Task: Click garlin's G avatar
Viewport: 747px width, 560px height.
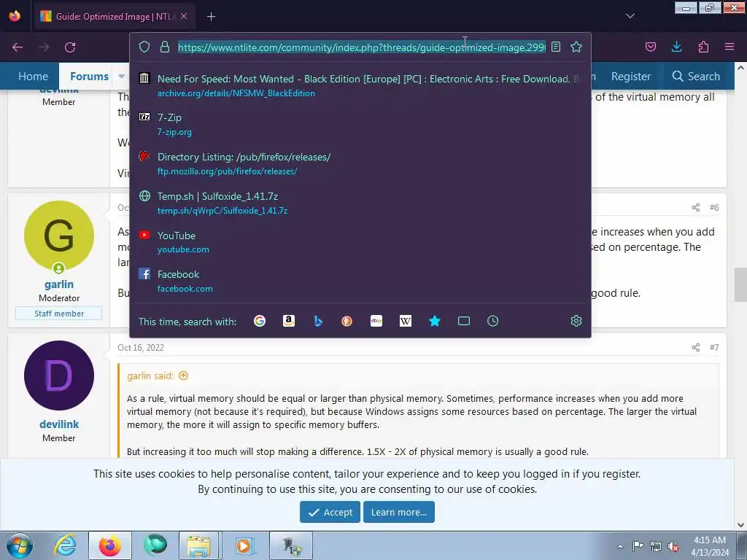Action: pos(59,236)
